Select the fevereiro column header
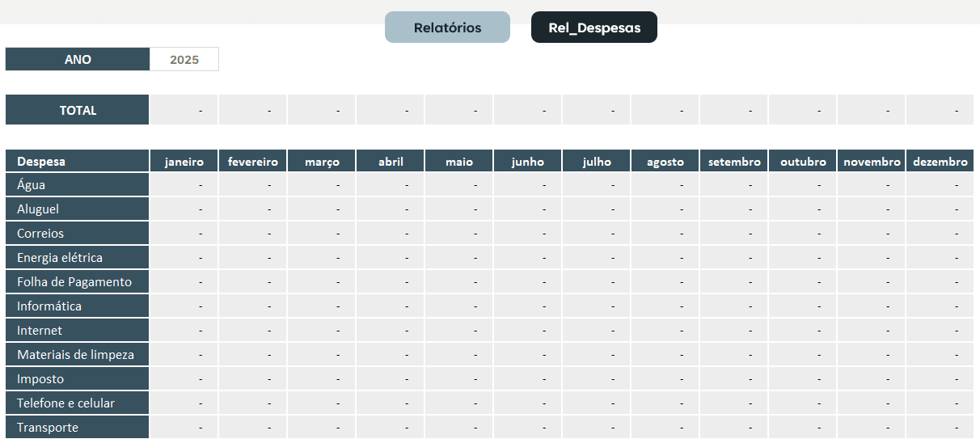This screenshot has height=439, width=980. point(253,162)
